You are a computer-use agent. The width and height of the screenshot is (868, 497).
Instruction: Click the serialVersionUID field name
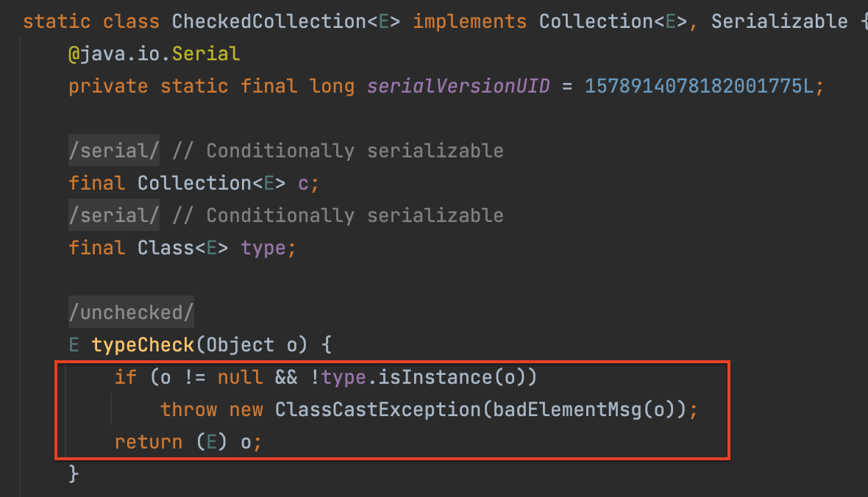tap(458, 86)
